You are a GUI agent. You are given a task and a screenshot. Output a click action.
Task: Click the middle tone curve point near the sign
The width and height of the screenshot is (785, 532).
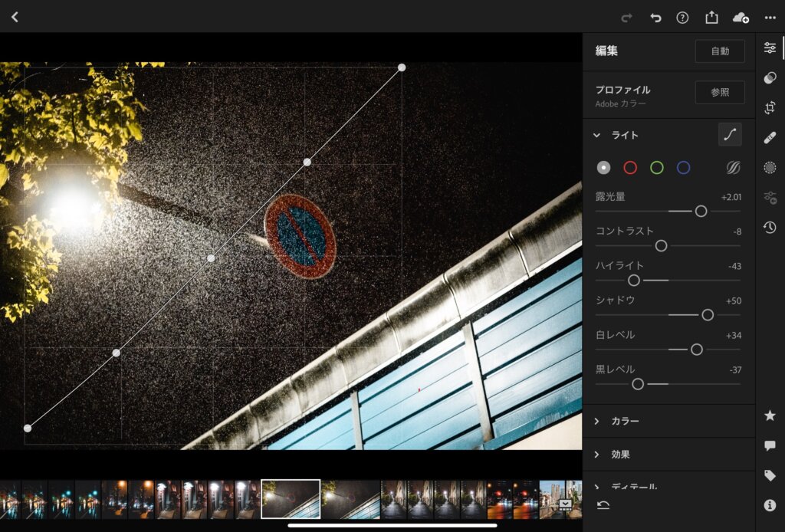click(211, 258)
